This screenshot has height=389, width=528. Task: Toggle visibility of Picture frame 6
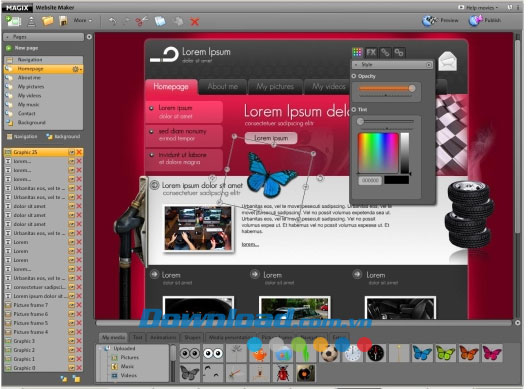(x=71, y=314)
